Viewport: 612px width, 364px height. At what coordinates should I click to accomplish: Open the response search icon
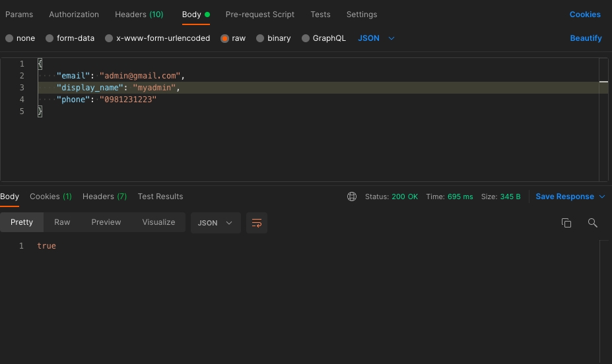tap(592, 222)
